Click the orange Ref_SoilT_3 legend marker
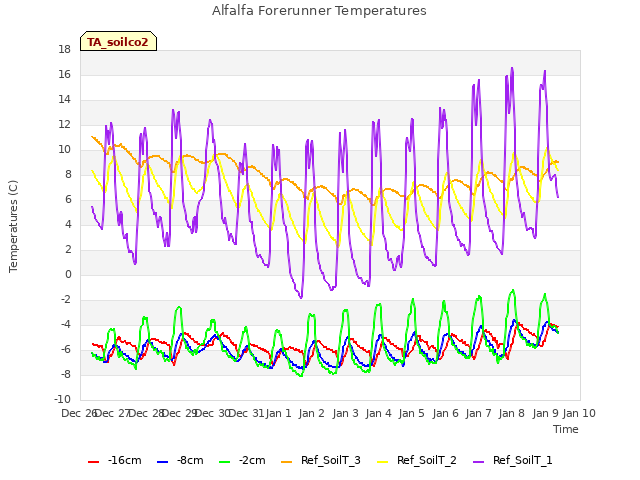The image size is (640, 480). (287, 462)
